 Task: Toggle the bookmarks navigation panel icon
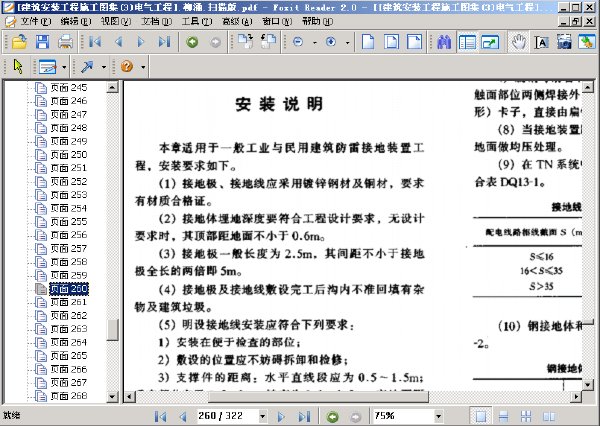click(x=467, y=42)
